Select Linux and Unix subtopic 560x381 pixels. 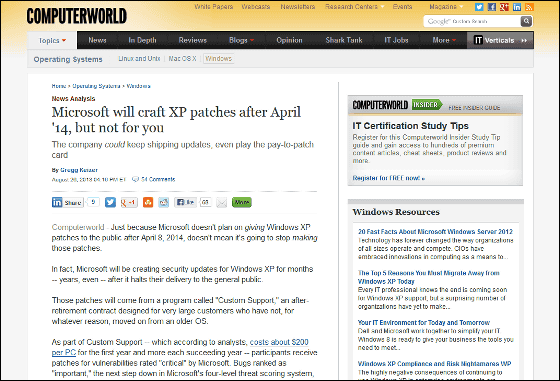[139, 59]
